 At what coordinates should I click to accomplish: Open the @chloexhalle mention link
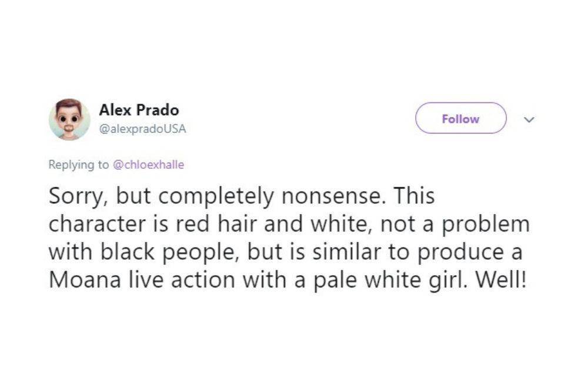[149, 165]
